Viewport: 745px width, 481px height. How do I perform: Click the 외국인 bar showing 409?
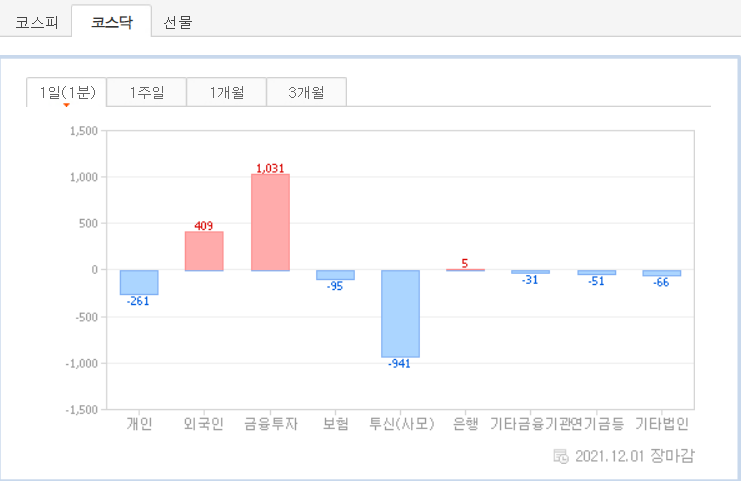click(204, 251)
